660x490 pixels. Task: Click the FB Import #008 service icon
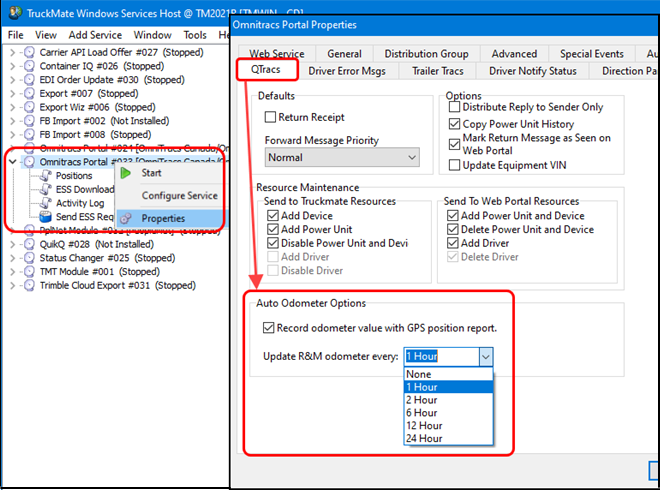point(29,135)
